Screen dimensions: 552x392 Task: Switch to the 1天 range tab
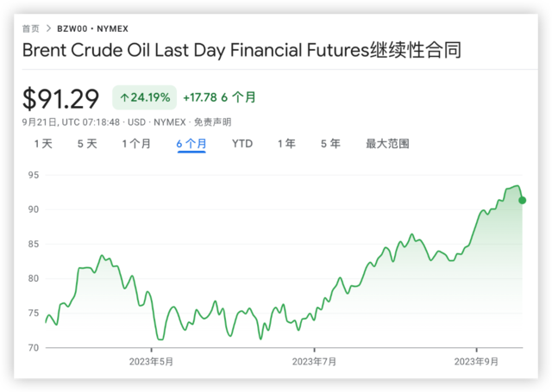tap(43, 144)
